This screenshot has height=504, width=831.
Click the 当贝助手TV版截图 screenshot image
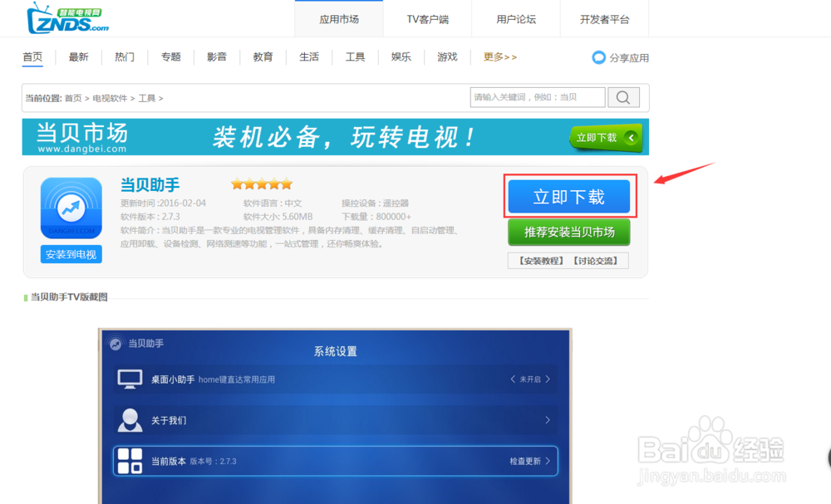[335, 416]
